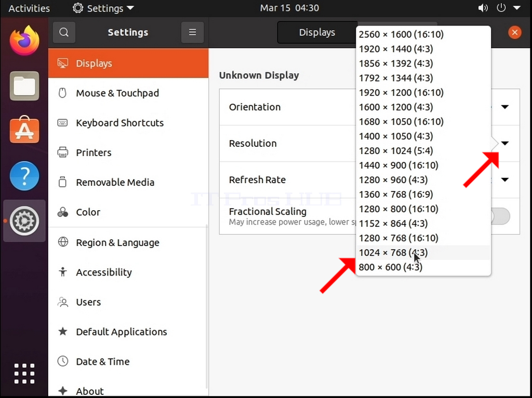Click the Fractional Scaling label
532x398 pixels.
pos(268,212)
